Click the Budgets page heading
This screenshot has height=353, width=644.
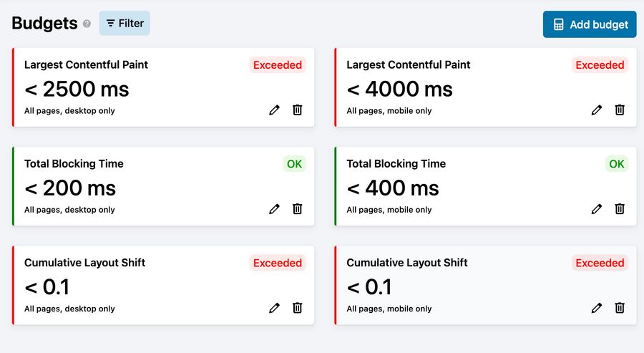click(44, 24)
